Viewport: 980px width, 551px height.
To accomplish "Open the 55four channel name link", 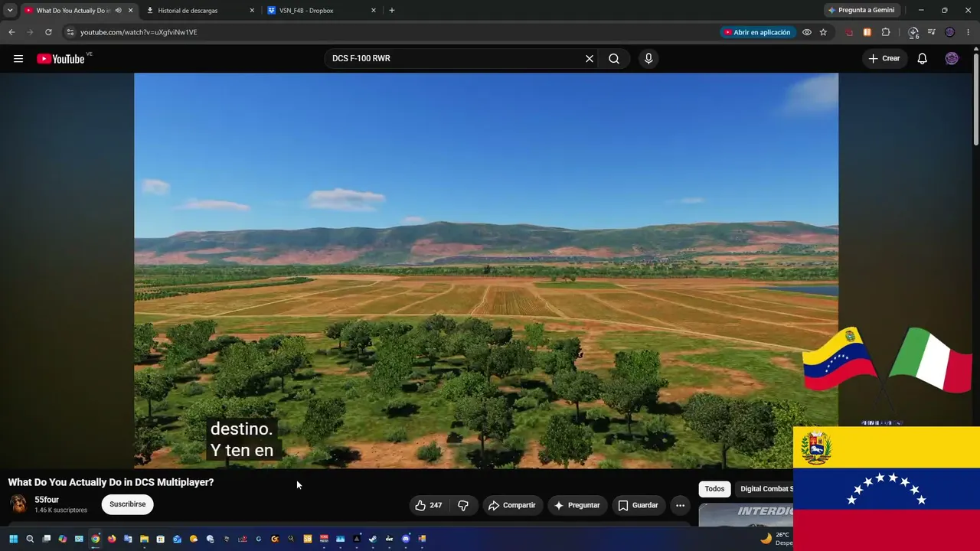I will 47,500.
